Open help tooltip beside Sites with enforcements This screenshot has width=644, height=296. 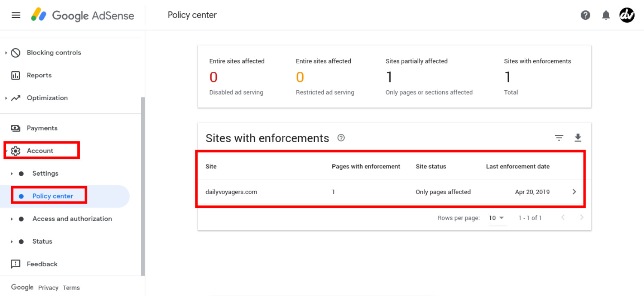click(341, 138)
